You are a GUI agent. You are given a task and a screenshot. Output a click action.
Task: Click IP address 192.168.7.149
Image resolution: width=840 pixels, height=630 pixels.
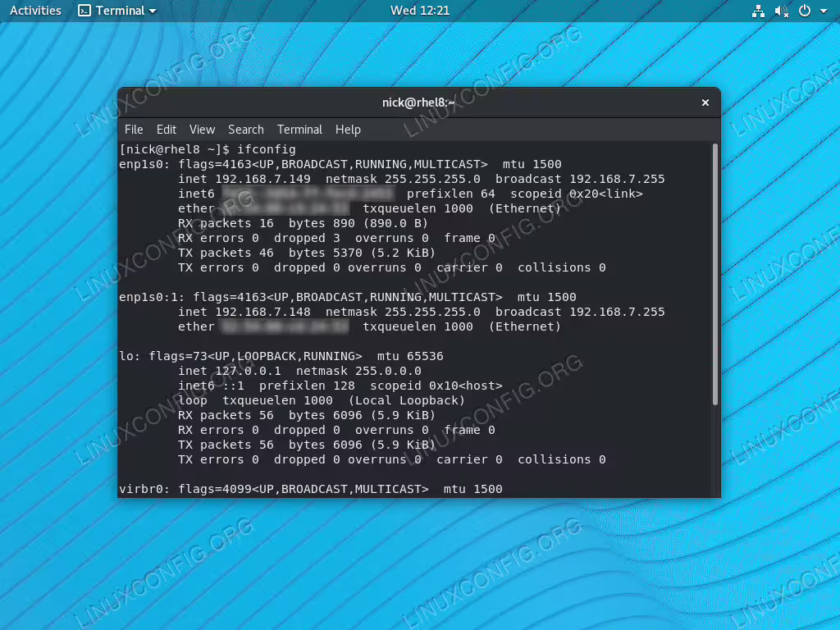point(262,179)
